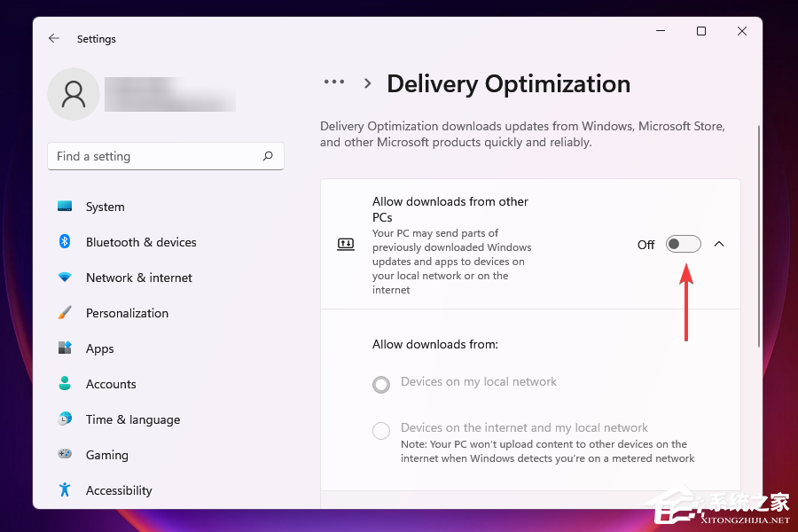This screenshot has height=532, width=798.
Task: Collapse the Allow downloads section chevron
Action: [719, 244]
